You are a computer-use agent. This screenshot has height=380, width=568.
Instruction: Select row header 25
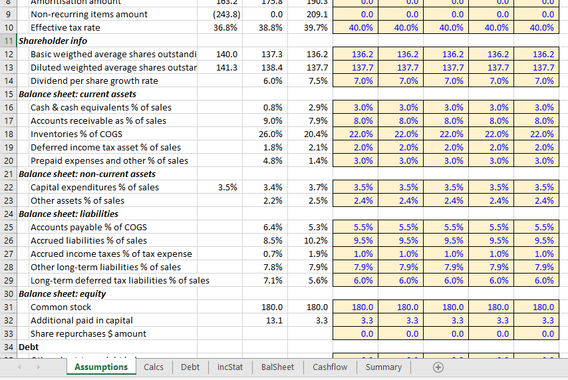(x=8, y=227)
